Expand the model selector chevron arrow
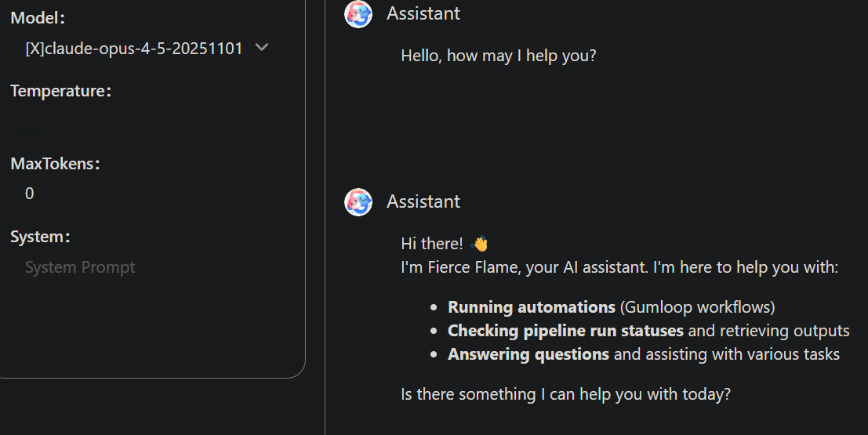868x435 pixels. pos(262,48)
